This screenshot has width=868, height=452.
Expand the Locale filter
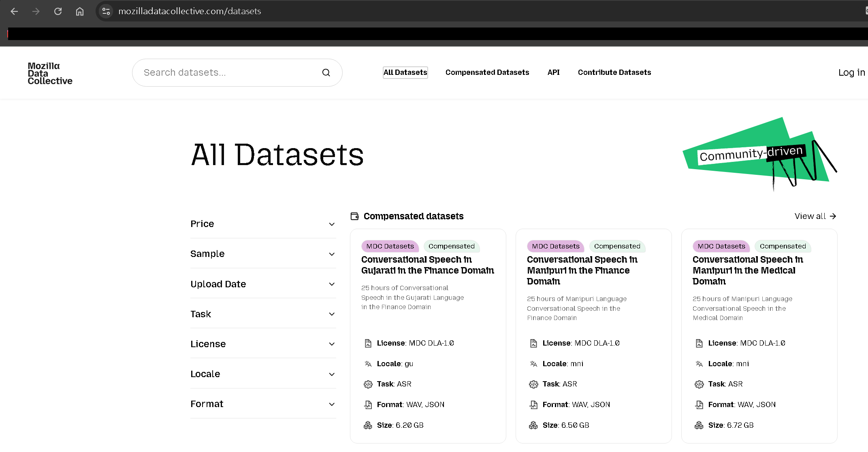[x=263, y=374]
